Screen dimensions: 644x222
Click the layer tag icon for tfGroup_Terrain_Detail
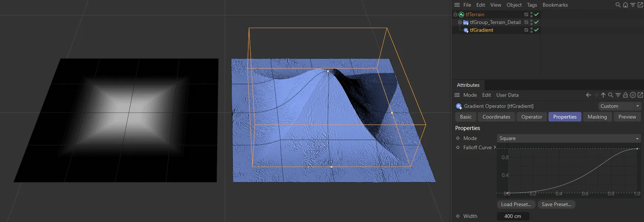click(526, 22)
